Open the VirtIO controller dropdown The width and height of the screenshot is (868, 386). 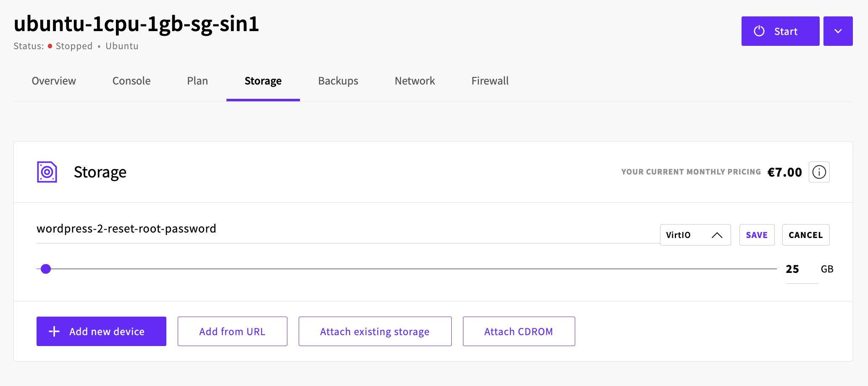pos(695,235)
